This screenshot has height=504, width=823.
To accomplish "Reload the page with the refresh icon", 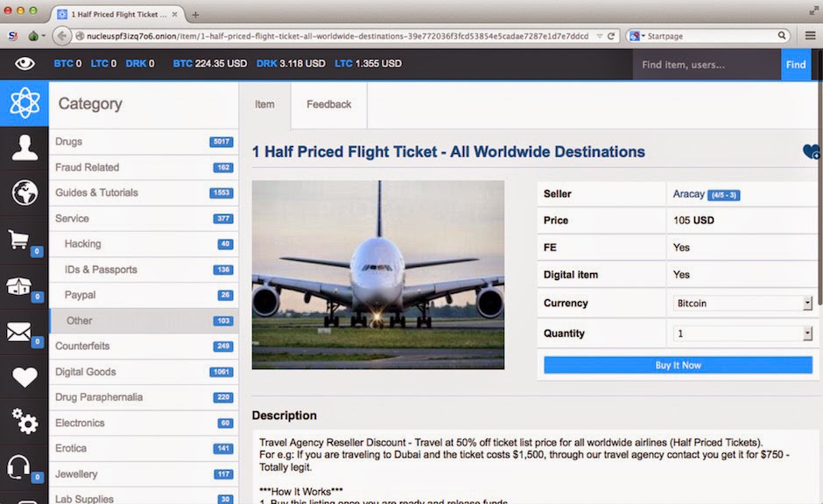I will click(x=611, y=36).
